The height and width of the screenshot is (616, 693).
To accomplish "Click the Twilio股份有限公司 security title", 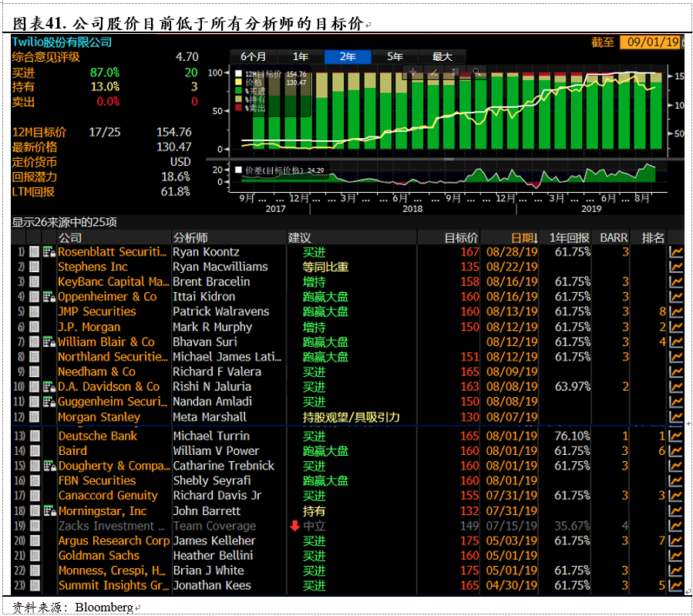I will [62, 42].
